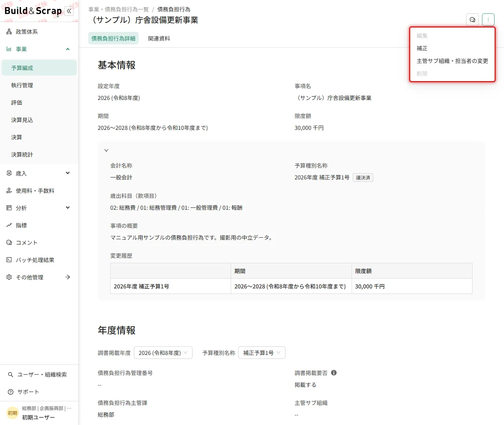Open 予算編成 in the sidebar
This screenshot has width=504, height=425.
[x=39, y=68]
